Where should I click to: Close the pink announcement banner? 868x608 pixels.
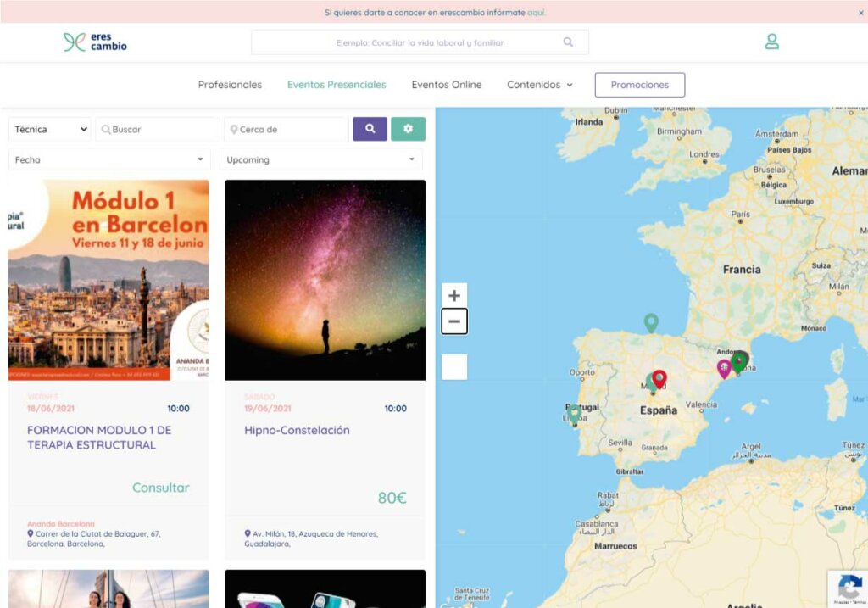(x=861, y=12)
